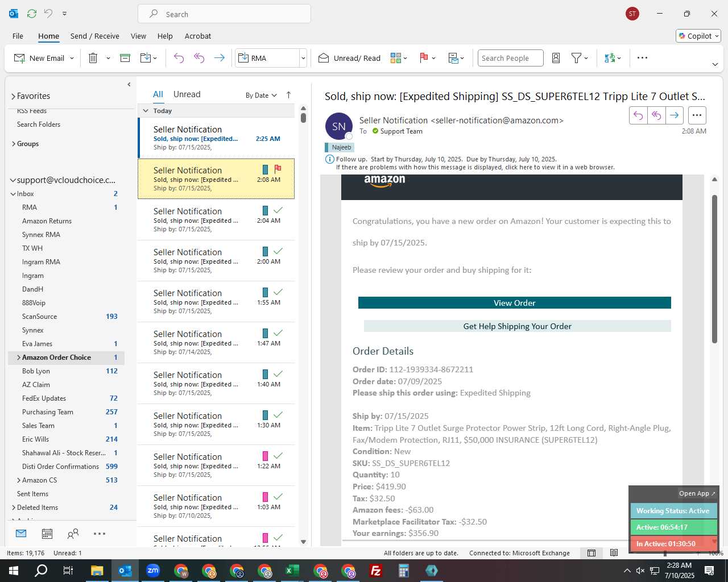
Task: Toggle completed checkmark on 1:30 AM message
Action: pos(278,415)
